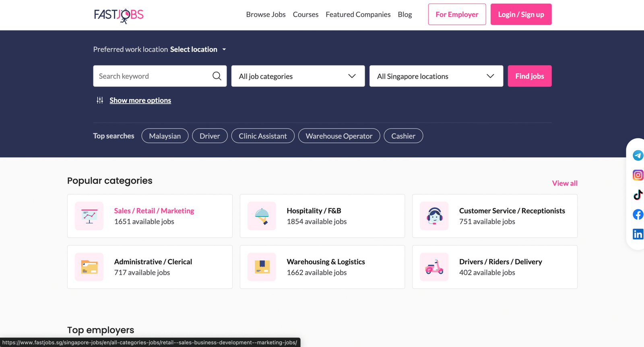The width and height of the screenshot is (644, 347).
Task: Open Courses in navigation
Action: point(305,14)
